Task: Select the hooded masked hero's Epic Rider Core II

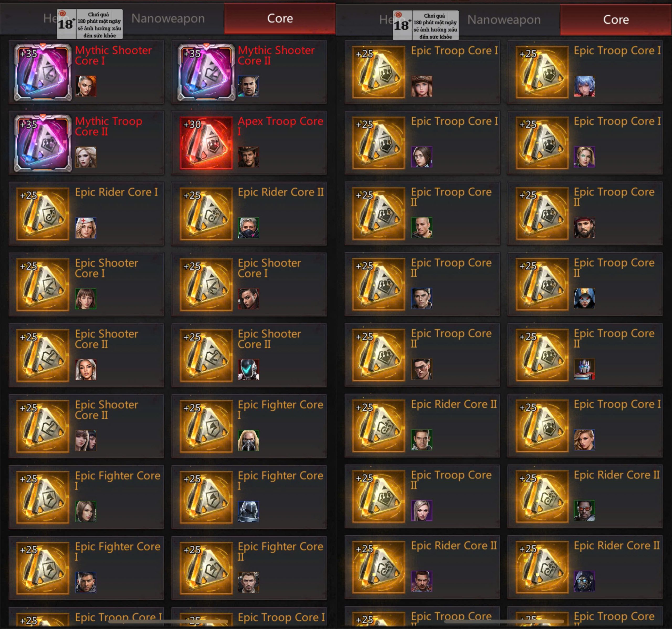Action: [585, 568]
